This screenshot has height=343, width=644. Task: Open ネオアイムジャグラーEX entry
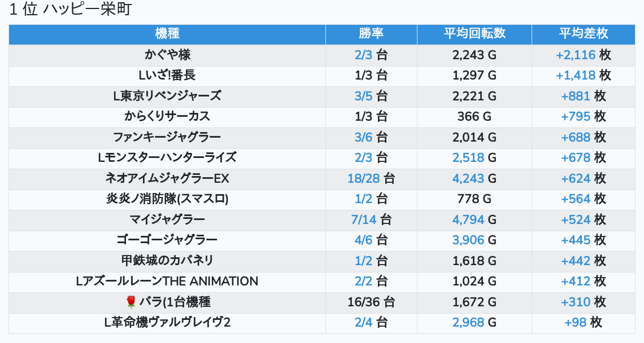167,178
